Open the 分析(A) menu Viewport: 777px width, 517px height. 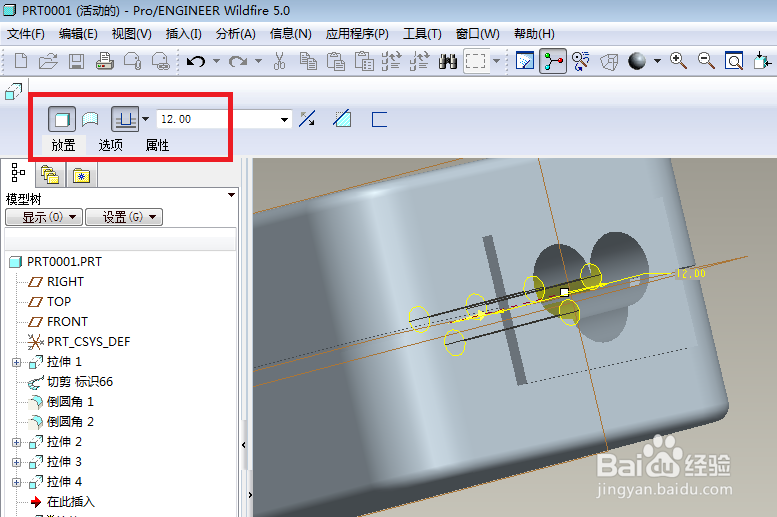coord(235,34)
